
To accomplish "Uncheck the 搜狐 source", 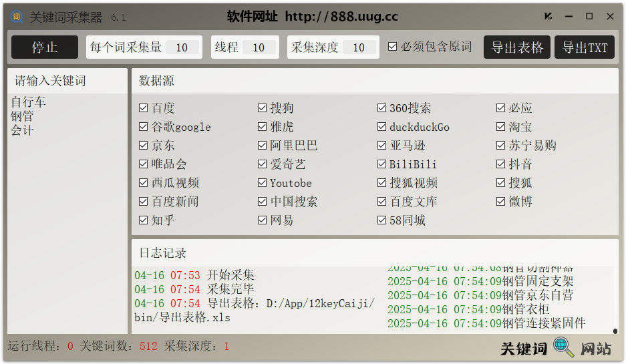I will (500, 182).
